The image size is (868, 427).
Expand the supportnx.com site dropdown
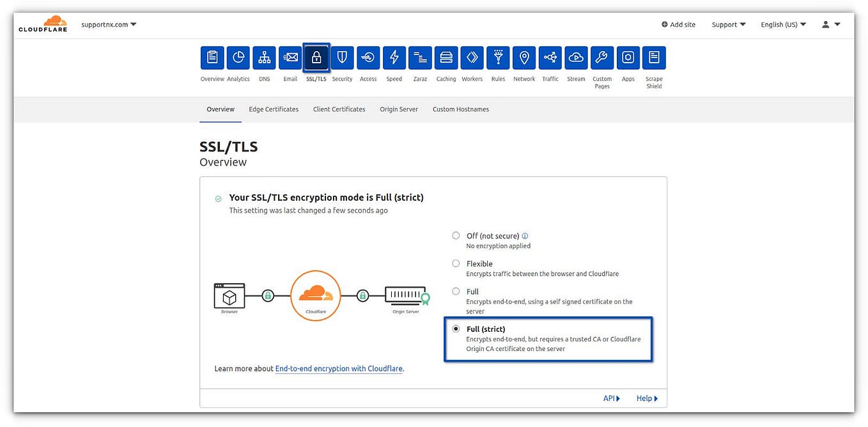tap(107, 24)
